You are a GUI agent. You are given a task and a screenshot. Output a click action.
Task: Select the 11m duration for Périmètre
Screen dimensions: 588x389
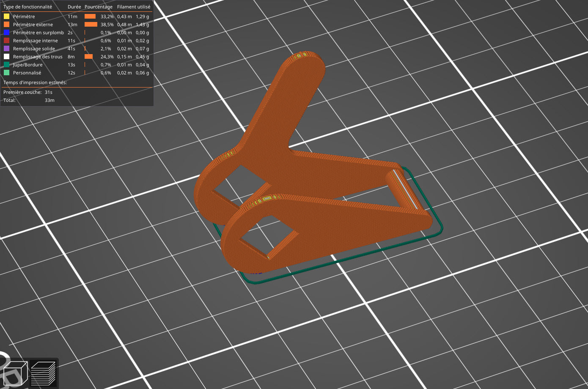coord(72,16)
